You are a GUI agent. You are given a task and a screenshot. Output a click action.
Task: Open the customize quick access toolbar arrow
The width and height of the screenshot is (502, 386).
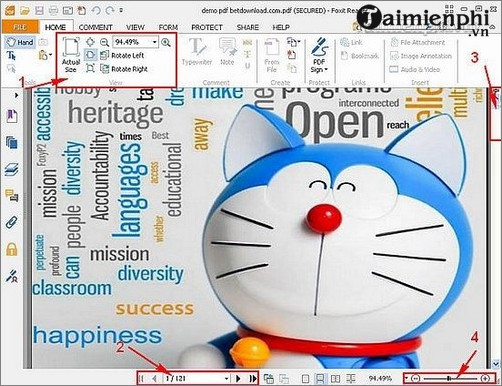[x=121, y=11]
